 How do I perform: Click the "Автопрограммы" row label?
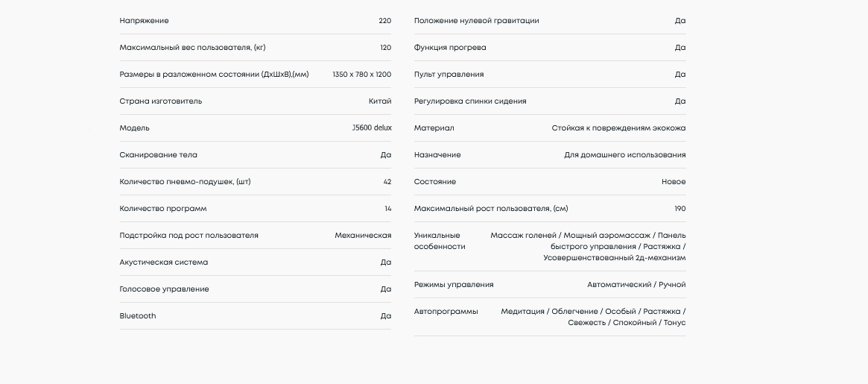tap(446, 312)
